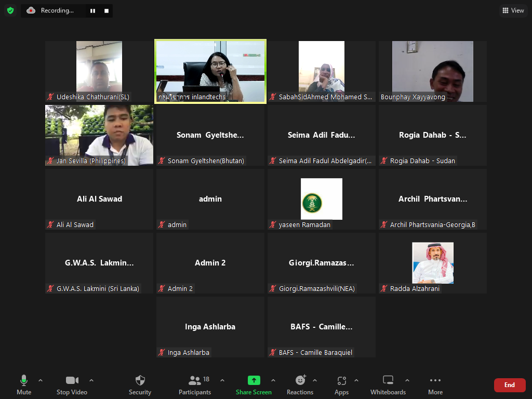Image resolution: width=532 pixels, height=399 pixels.
Task: Click muted mic icon beside Ali Al Sawad label
Action: 50,224
